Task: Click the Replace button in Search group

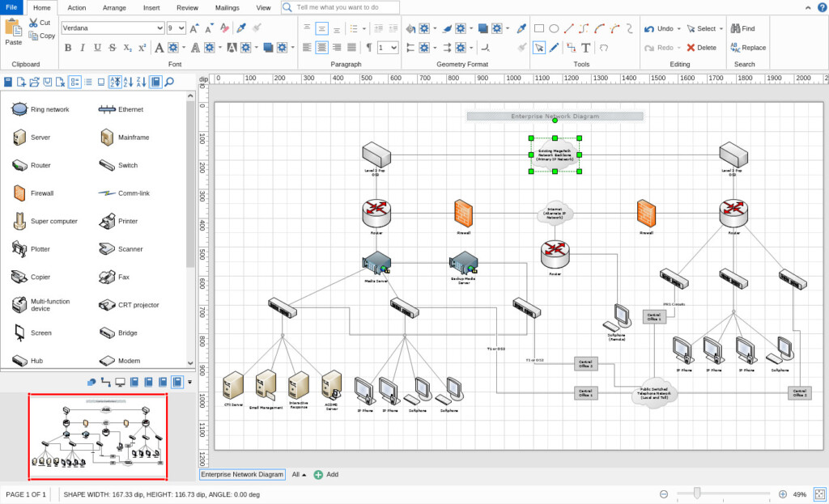Action: (x=748, y=48)
